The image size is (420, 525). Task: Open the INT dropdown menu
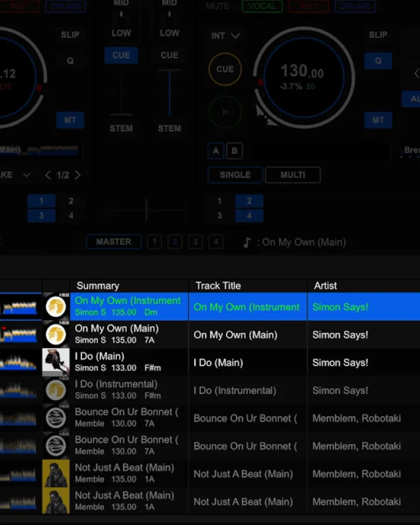(225, 36)
